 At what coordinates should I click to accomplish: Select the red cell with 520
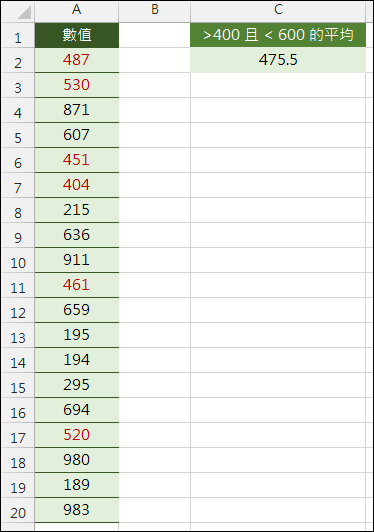(x=77, y=435)
